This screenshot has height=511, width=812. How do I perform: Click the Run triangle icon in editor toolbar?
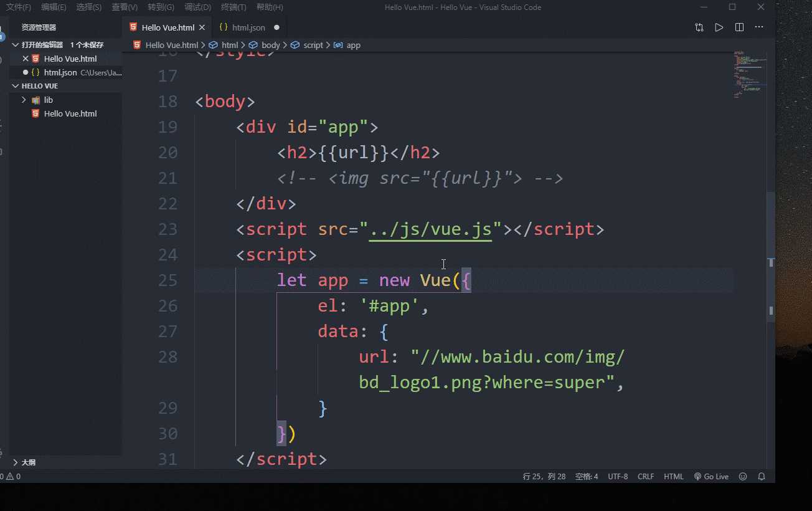(x=719, y=27)
